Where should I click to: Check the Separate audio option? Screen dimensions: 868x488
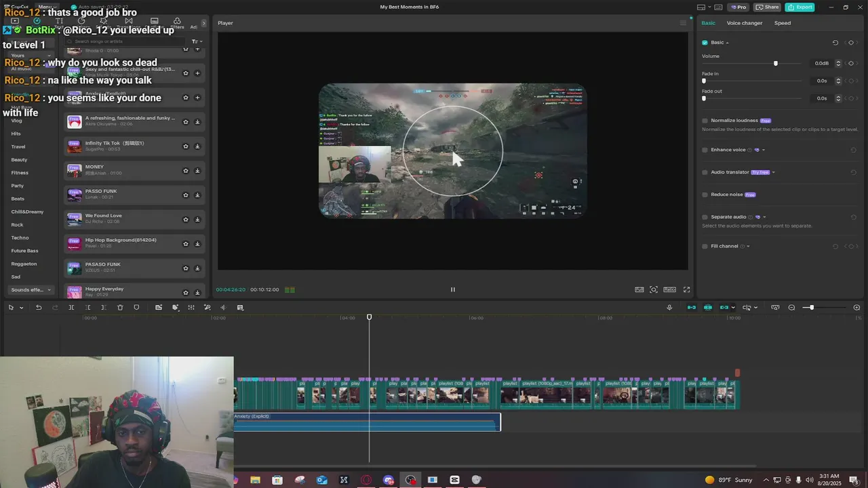click(705, 217)
